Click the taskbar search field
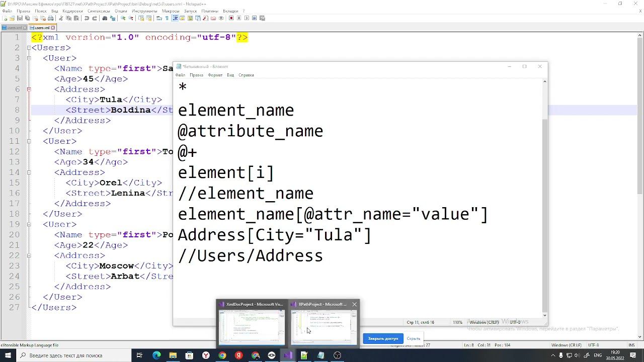 point(74,355)
